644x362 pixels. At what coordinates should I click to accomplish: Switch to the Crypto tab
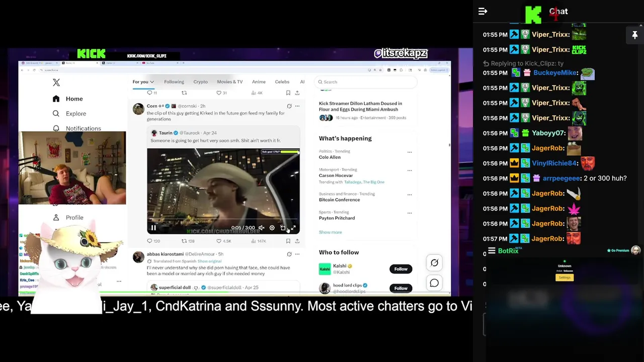(x=200, y=82)
